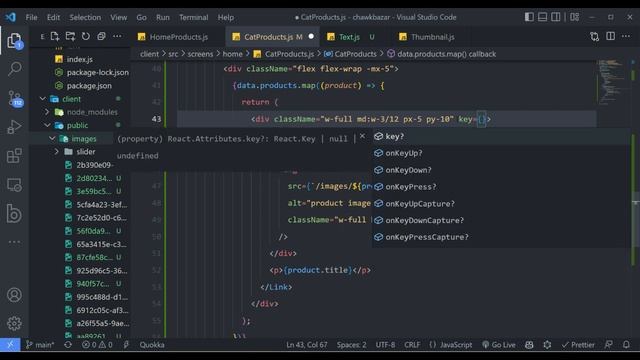Viewport: 640px width, 360px height.
Task: Open editor more actions ellipsis
Action: [626, 36]
